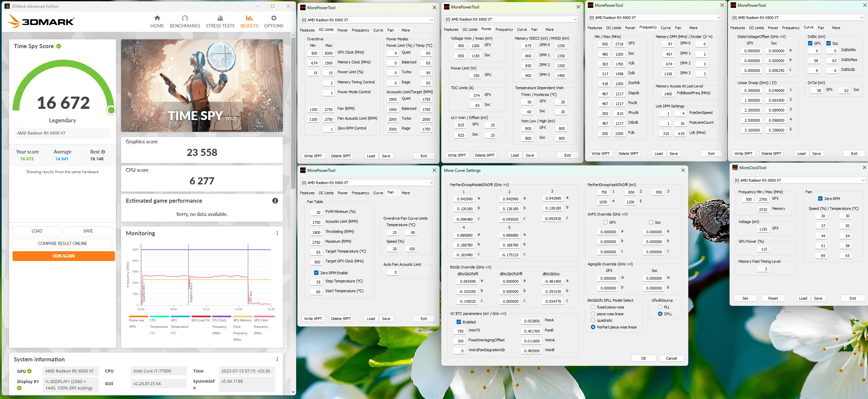Select fused piece-wise DFLL model
The width and height of the screenshot is (868, 399).
(593, 307)
